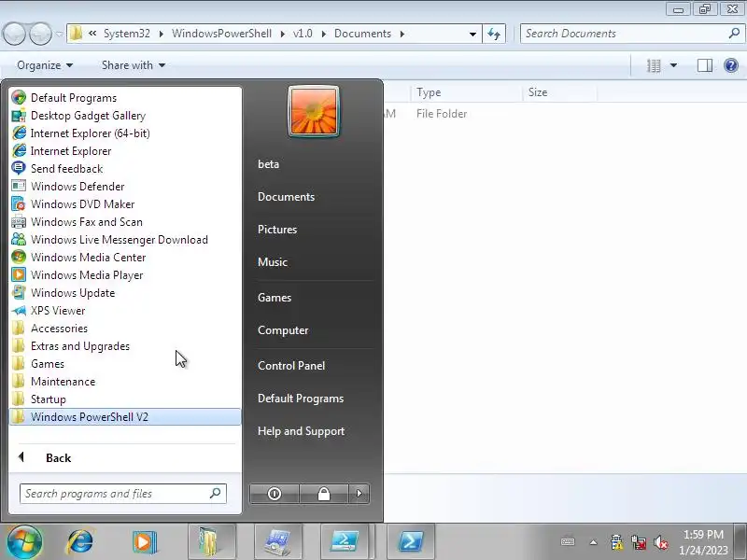Click the network status tray icon
Image resolution: width=747 pixels, height=560 pixels.
pos(639,542)
